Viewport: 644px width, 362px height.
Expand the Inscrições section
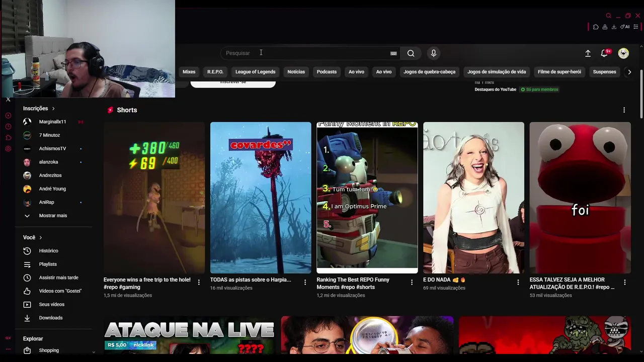coord(39,108)
